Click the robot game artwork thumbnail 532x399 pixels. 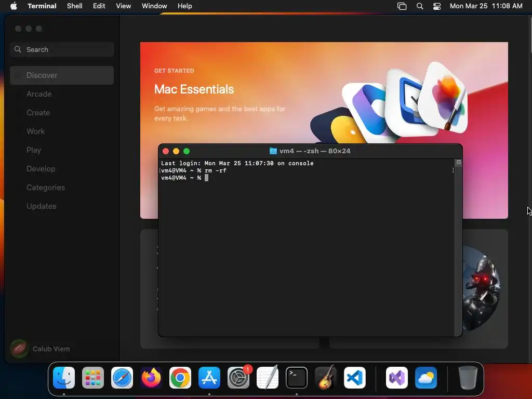coord(482,288)
